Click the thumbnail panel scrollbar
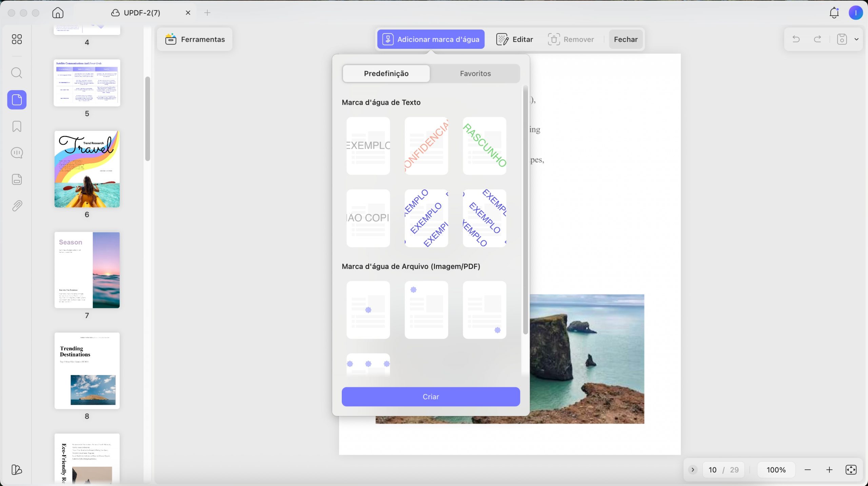The image size is (868, 486). point(147,119)
